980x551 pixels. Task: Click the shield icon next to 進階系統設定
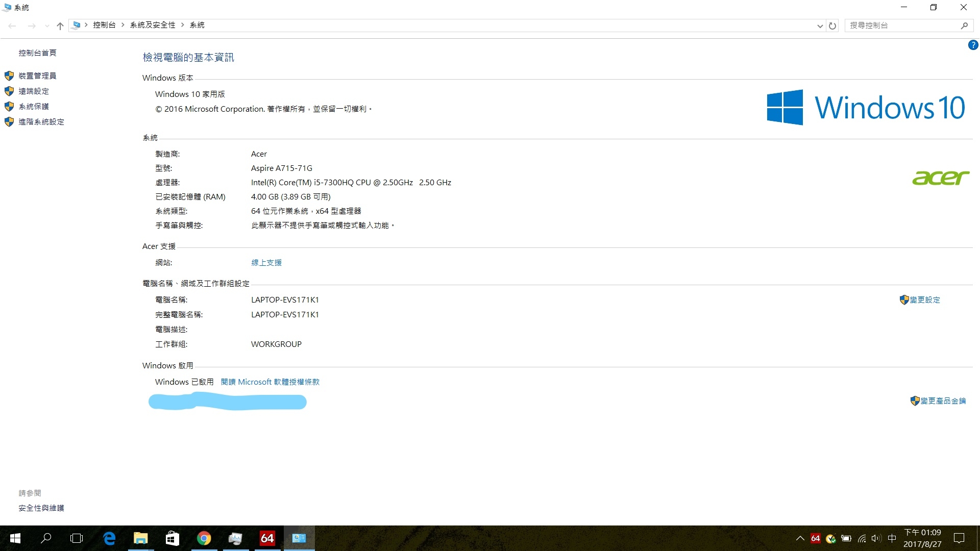9,122
